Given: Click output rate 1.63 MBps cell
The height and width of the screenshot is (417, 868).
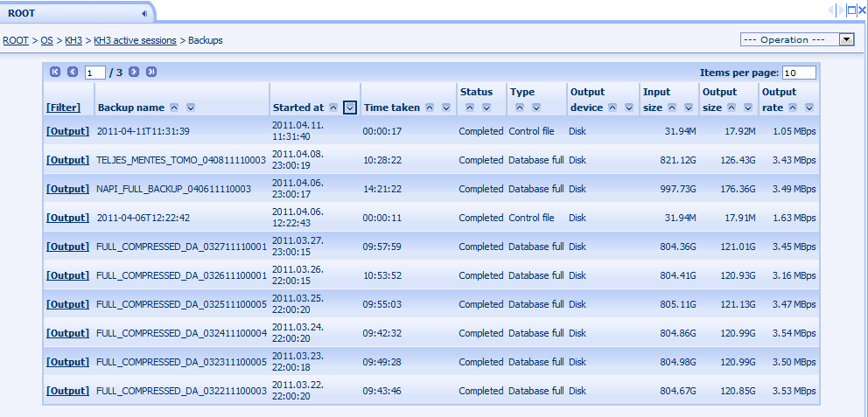Looking at the screenshot, I should pyautogui.click(x=793, y=218).
